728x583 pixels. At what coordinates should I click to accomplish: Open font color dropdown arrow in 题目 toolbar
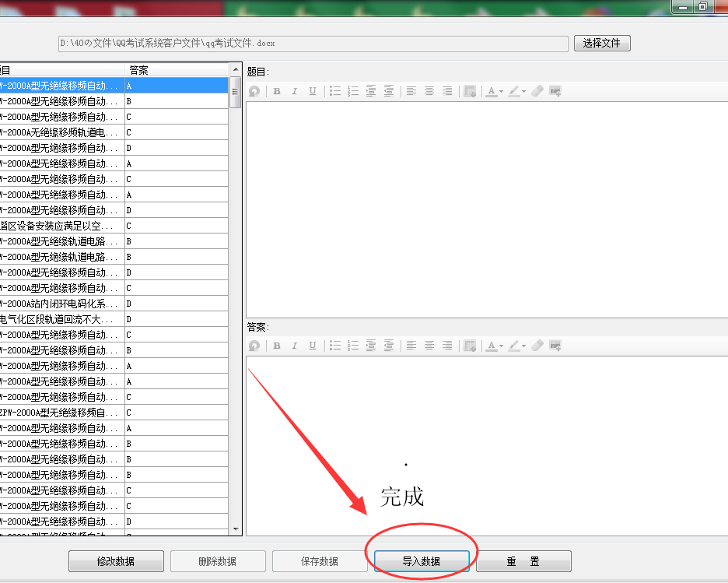pyautogui.click(x=501, y=92)
